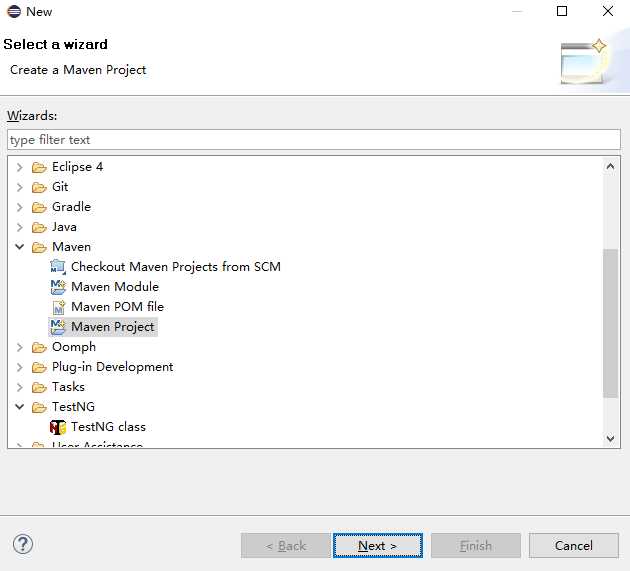
Task: Click the Plug-in Development folder icon
Action: coord(39,367)
